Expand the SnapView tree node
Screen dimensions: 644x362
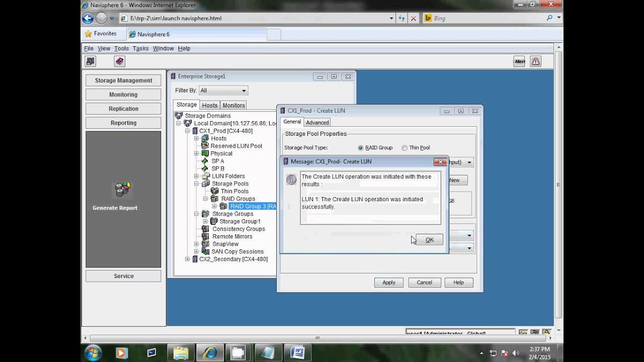coord(196,244)
